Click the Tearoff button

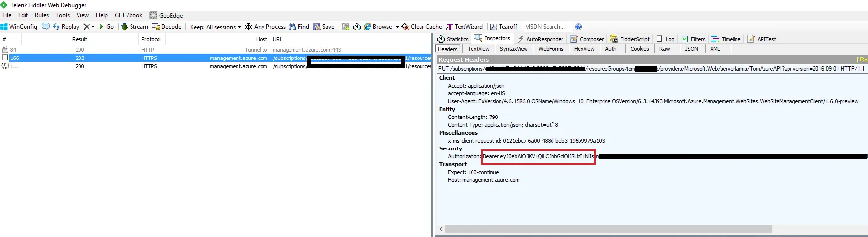click(503, 27)
